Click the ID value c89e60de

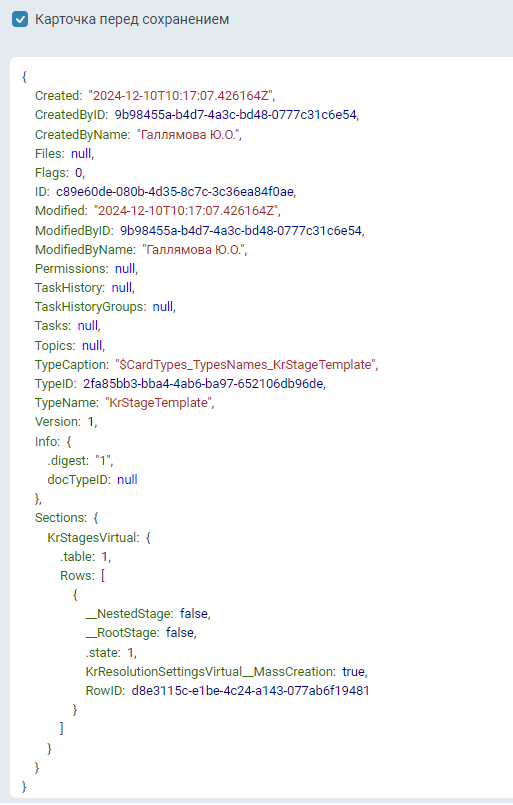175,192
